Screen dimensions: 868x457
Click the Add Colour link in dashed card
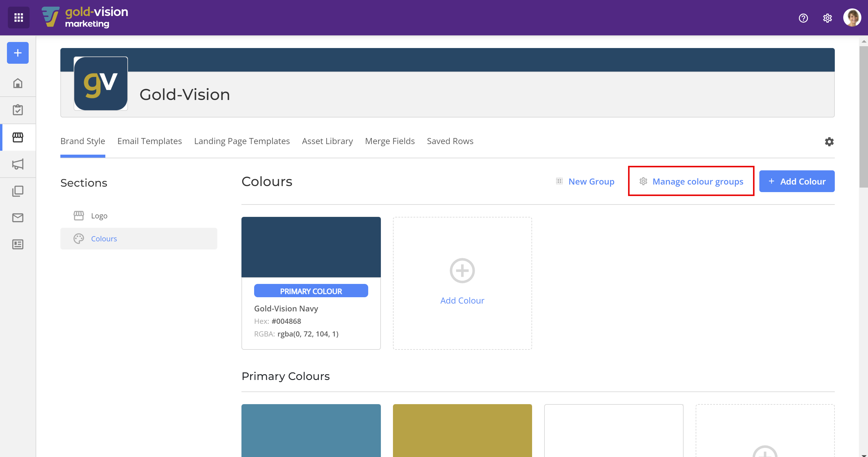(x=462, y=301)
